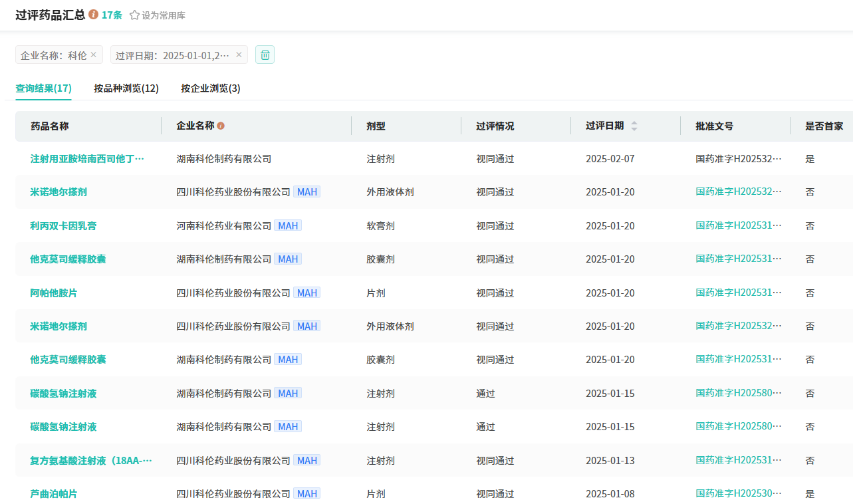Open the 芦曲泊帕片 drug link

pos(54,493)
